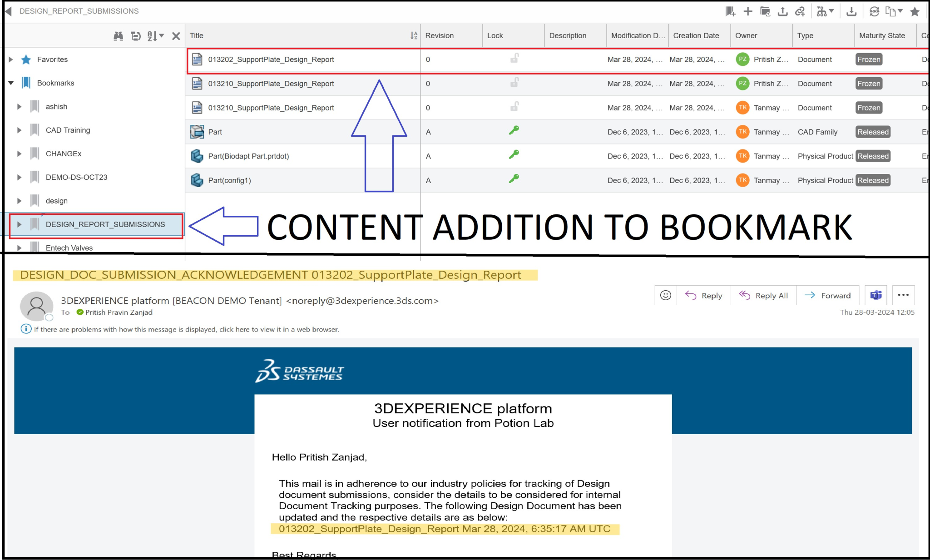Expand DESIGN_REPORT_SUBMISSIONS bookmark node
The height and width of the screenshot is (560, 930).
(x=19, y=224)
